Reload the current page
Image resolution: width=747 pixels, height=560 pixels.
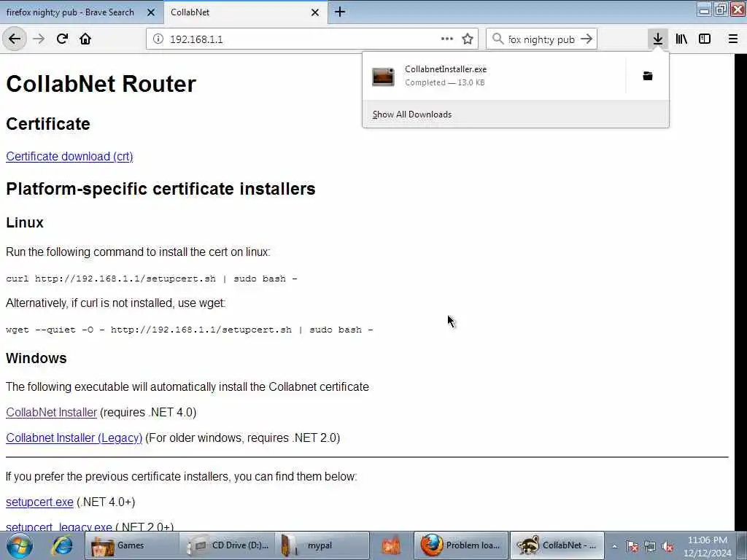coord(62,39)
